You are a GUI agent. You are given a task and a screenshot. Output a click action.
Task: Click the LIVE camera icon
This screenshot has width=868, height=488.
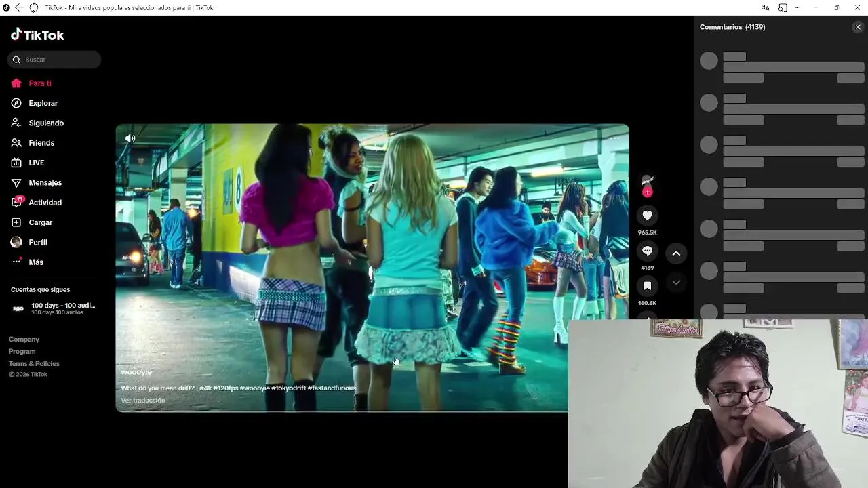click(16, 163)
